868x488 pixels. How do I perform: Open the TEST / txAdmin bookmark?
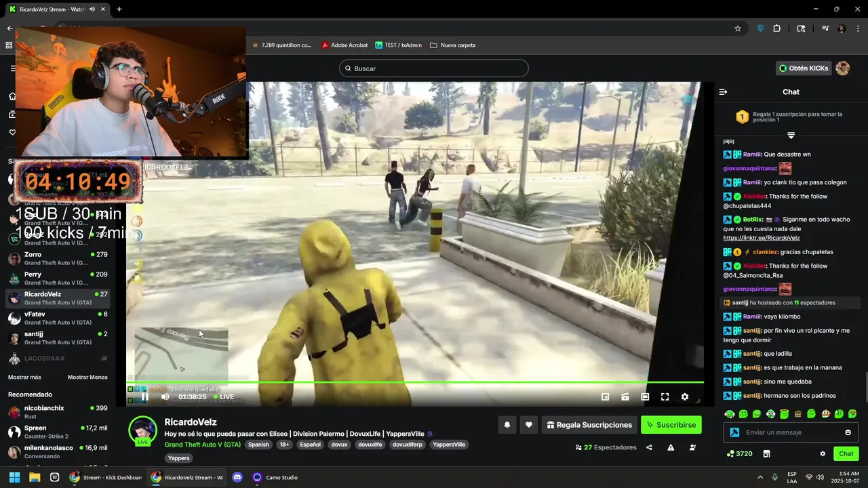398,45
